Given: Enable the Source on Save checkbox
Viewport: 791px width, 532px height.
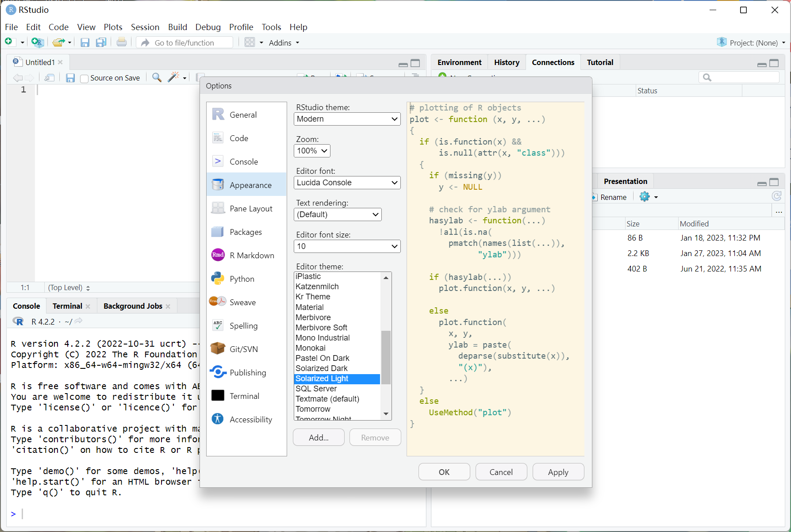Looking at the screenshot, I should point(84,79).
